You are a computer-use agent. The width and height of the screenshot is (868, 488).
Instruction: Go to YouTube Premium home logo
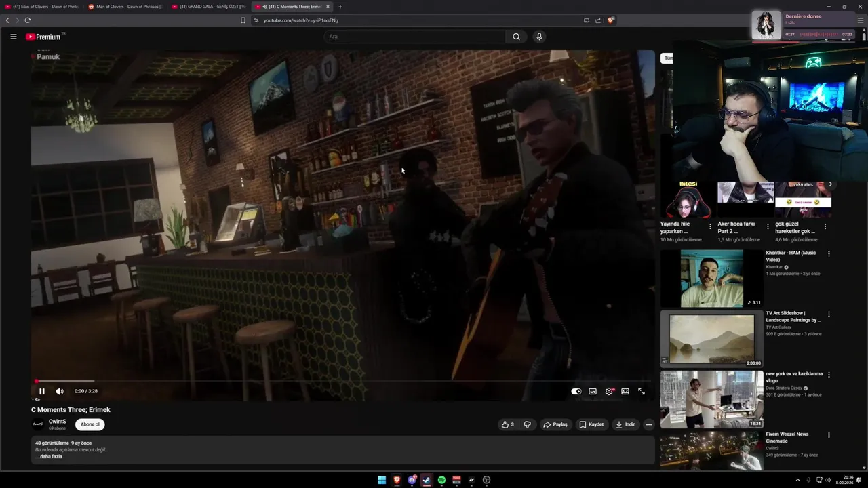pos(45,37)
